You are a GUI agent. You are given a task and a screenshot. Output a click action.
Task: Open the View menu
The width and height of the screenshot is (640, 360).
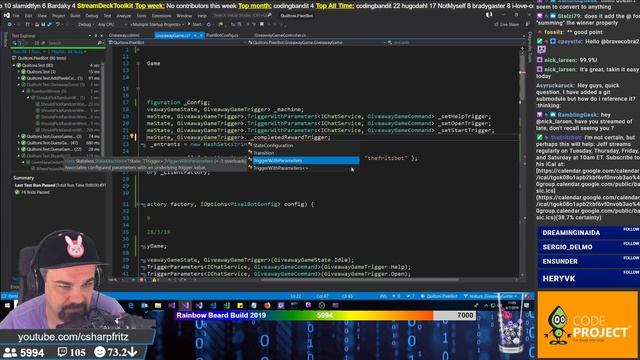click(x=42, y=16)
